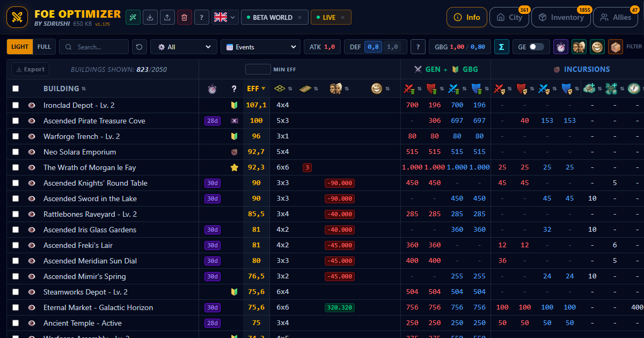
Task: Toggle the stopwatch filter icon
Action: tap(561, 47)
